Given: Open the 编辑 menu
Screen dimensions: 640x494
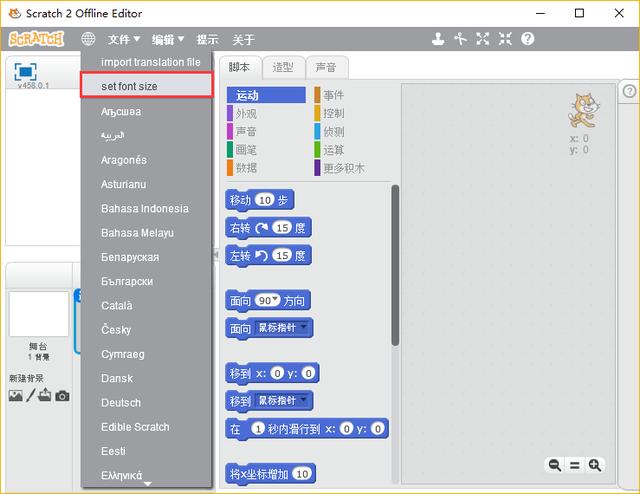Looking at the screenshot, I should pyautogui.click(x=168, y=40).
